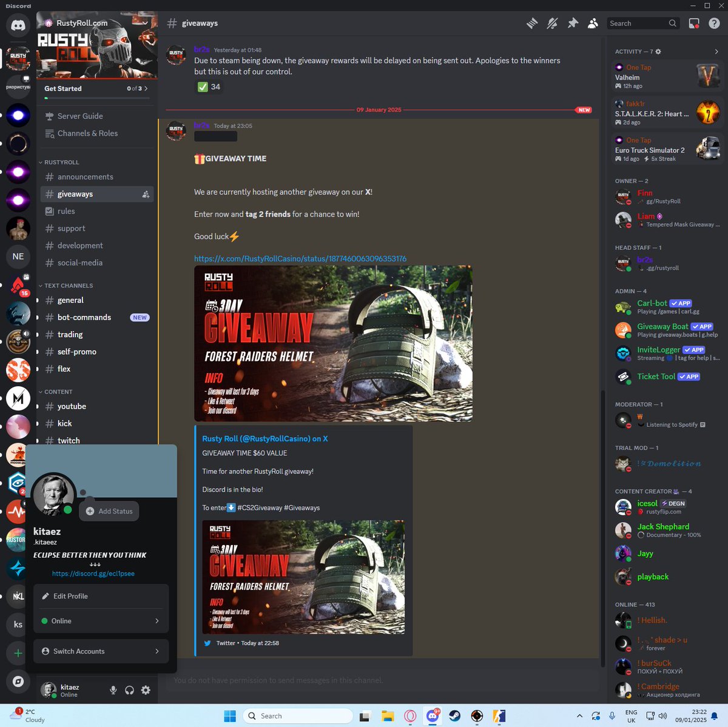Click kitaez profile avatar in popup

click(54, 495)
